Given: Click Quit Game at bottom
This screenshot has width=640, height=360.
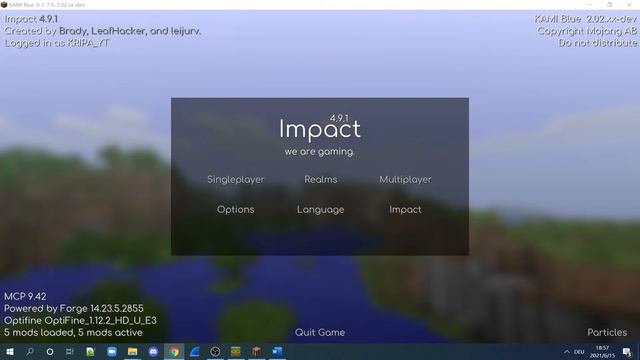Looking at the screenshot, I should point(320,332).
